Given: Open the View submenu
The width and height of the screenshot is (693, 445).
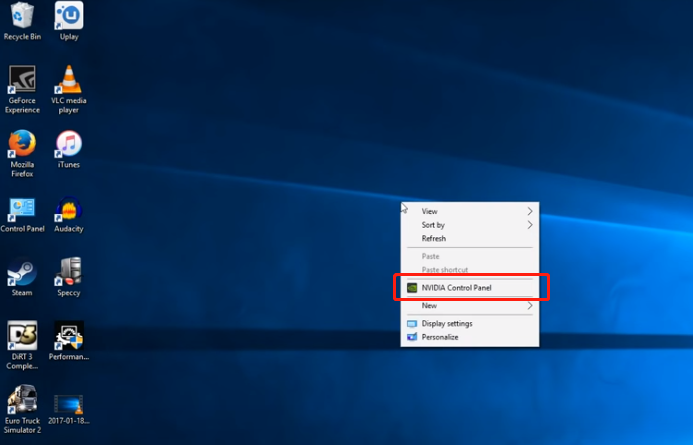Looking at the screenshot, I should (470, 211).
